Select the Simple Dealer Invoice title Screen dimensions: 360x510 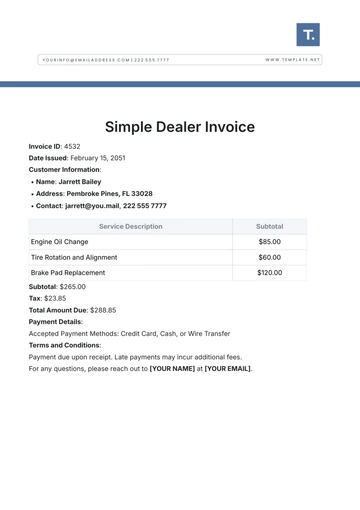click(x=180, y=127)
